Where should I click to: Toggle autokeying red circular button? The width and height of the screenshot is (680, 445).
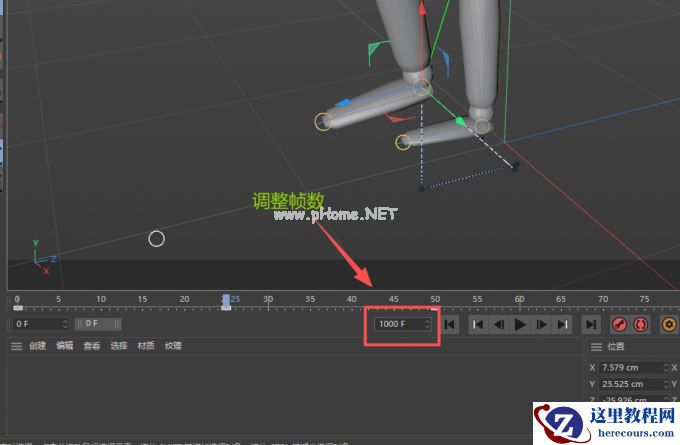[641, 324]
